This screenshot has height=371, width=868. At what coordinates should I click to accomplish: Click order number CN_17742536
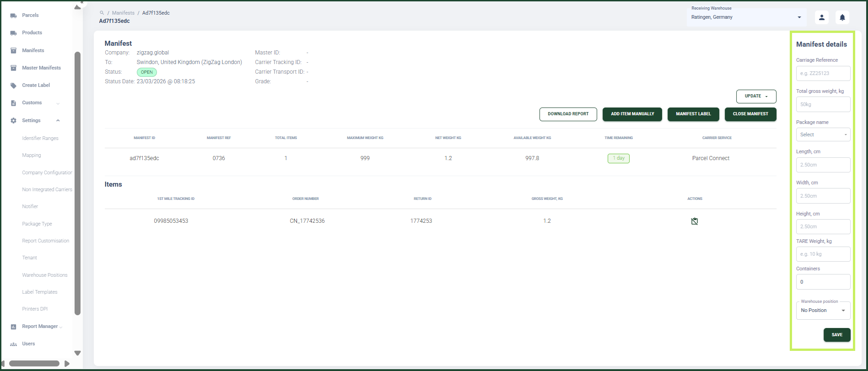tap(307, 221)
